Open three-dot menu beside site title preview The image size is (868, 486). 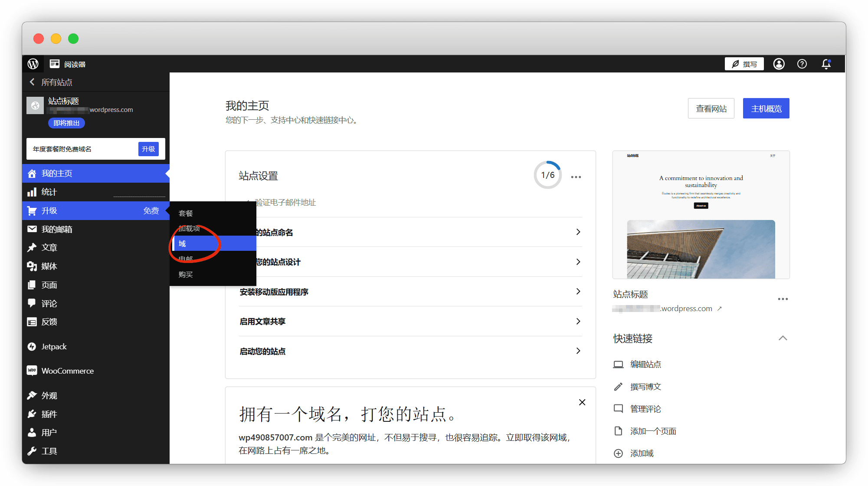click(783, 299)
